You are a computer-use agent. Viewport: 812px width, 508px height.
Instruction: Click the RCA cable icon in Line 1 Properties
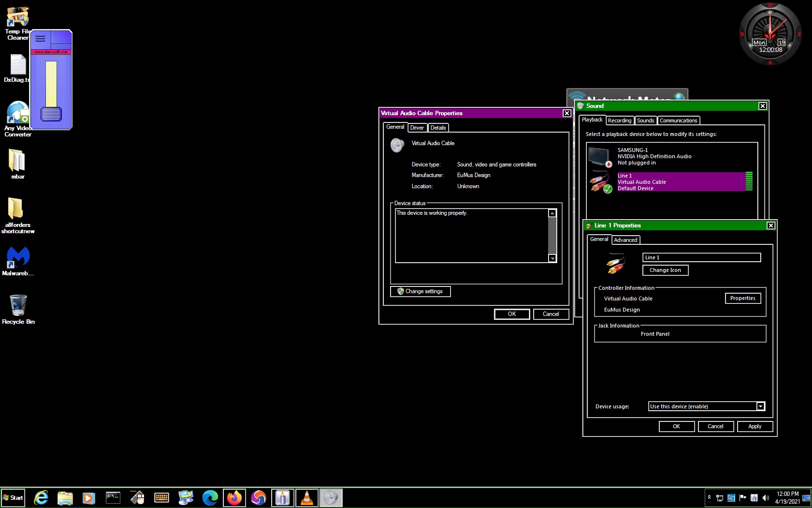(x=615, y=264)
